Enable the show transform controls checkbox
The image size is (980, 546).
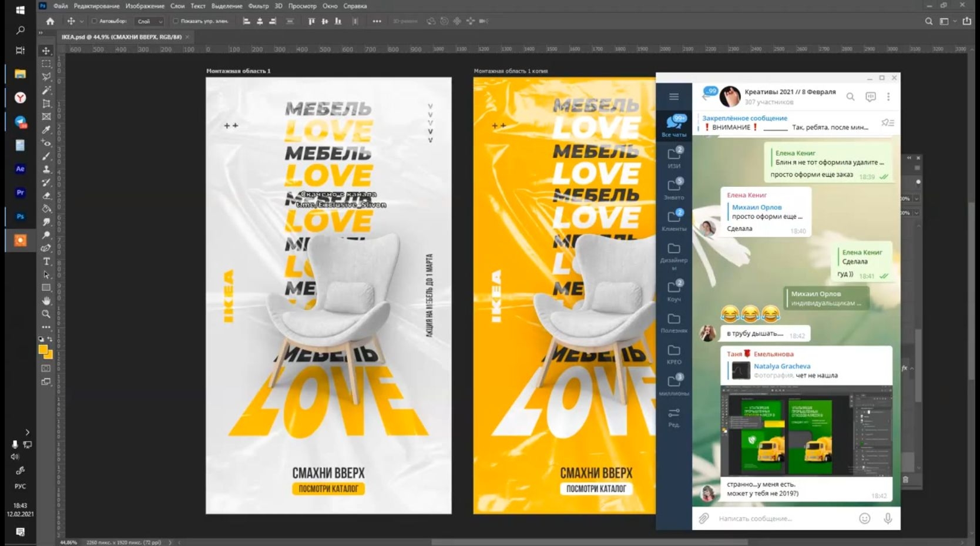(176, 21)
